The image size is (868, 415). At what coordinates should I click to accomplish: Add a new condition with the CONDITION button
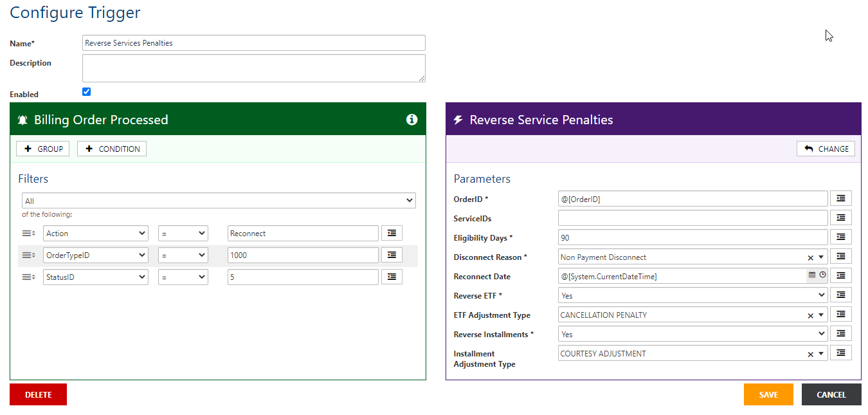coord(111,149)
